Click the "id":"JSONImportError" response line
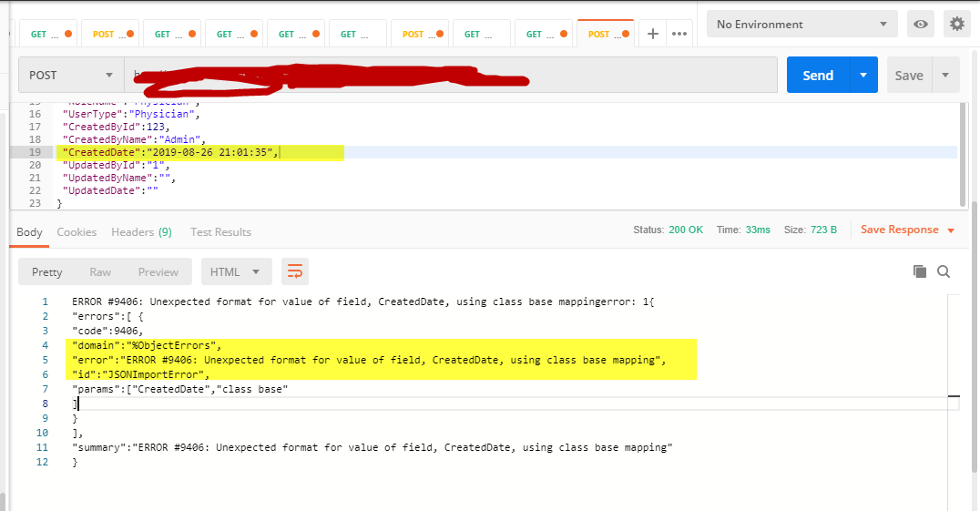 point(140,374)
